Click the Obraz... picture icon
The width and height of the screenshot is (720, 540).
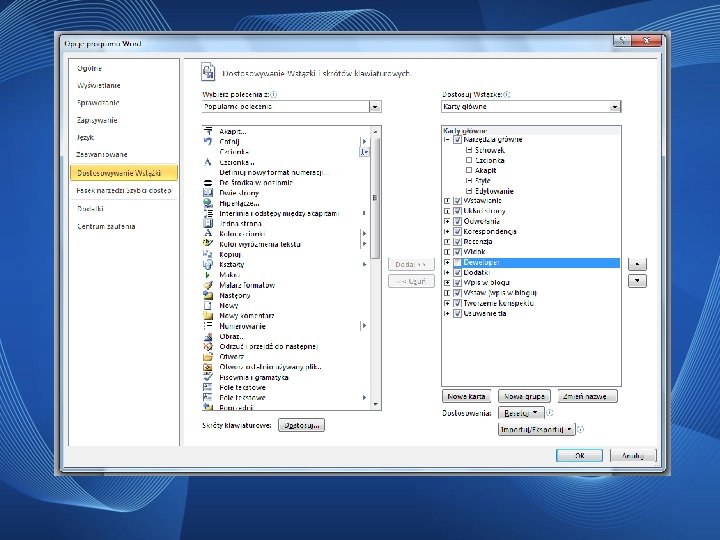tap(208, 336)
